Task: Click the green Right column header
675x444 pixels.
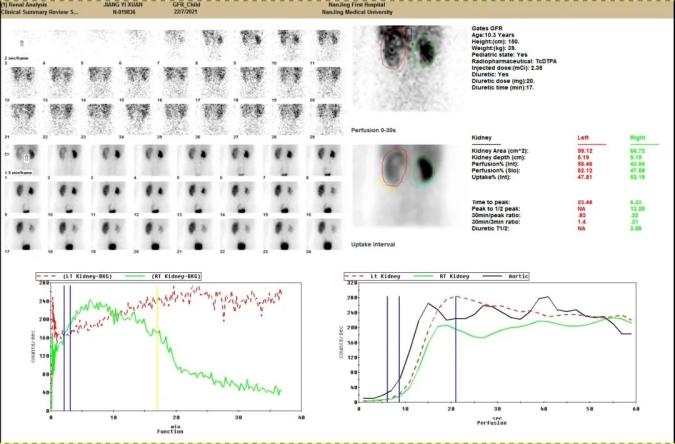Action: point(638,138)
